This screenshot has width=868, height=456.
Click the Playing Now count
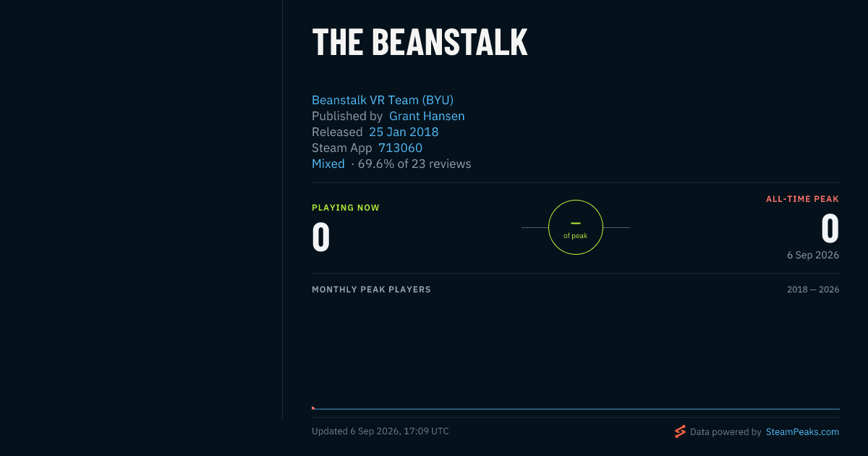(321, 237)
